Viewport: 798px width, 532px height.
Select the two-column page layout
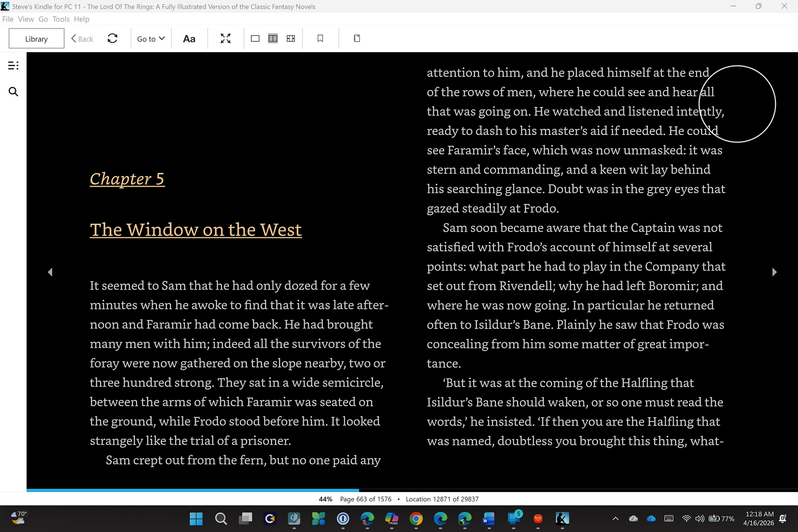pos(273,38)
